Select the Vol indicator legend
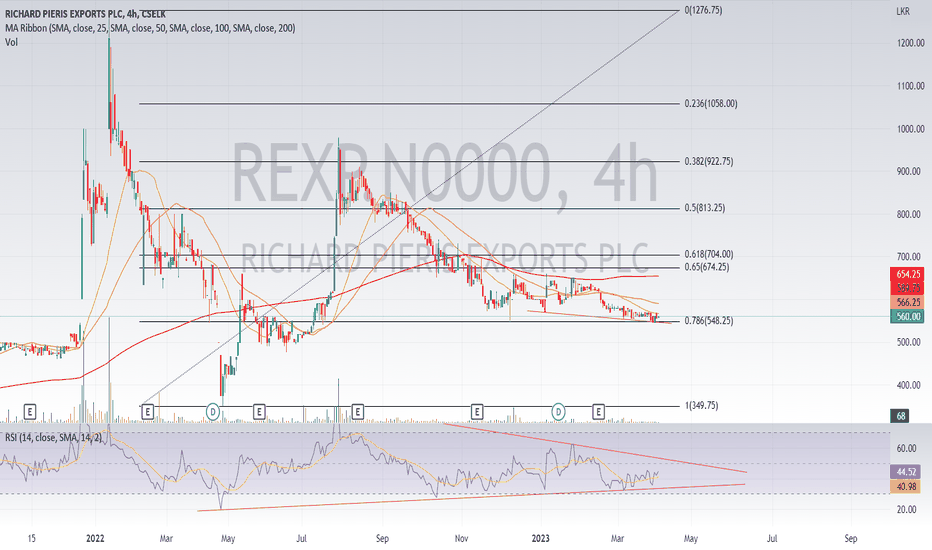The height and width of the screenshot is (550, 932). [x=11, y=42]
